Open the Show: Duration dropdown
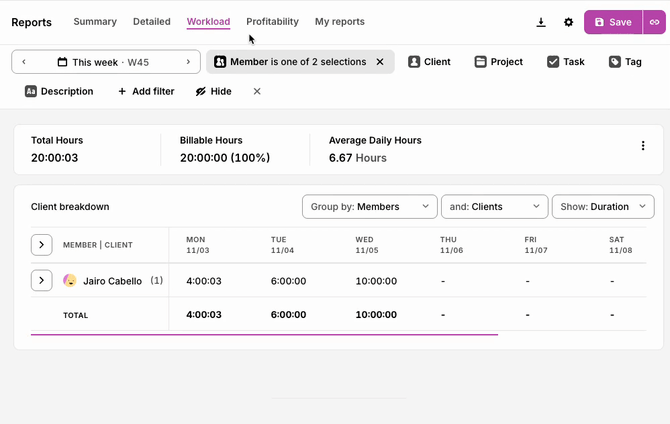This screenshot has height=424, width=670. (602, 207)
